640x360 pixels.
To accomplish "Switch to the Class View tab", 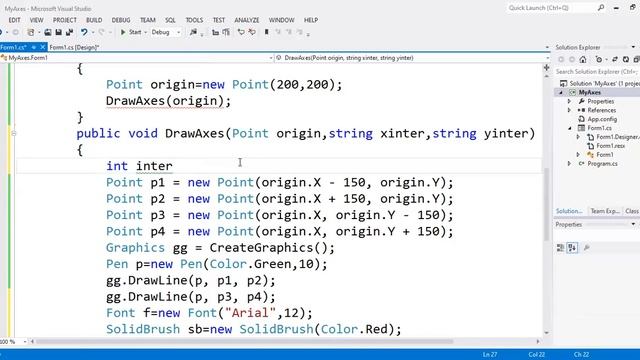I will click(632, 211).
